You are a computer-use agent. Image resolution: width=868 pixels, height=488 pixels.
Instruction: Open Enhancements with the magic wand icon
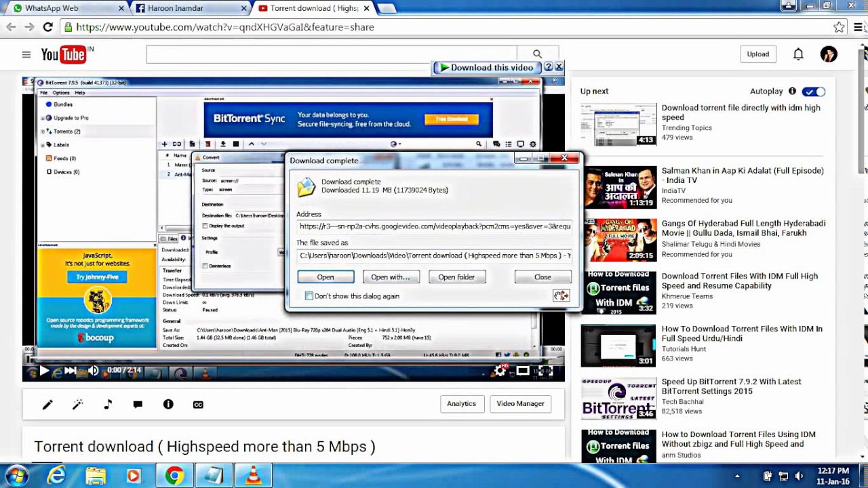[77, 405]
